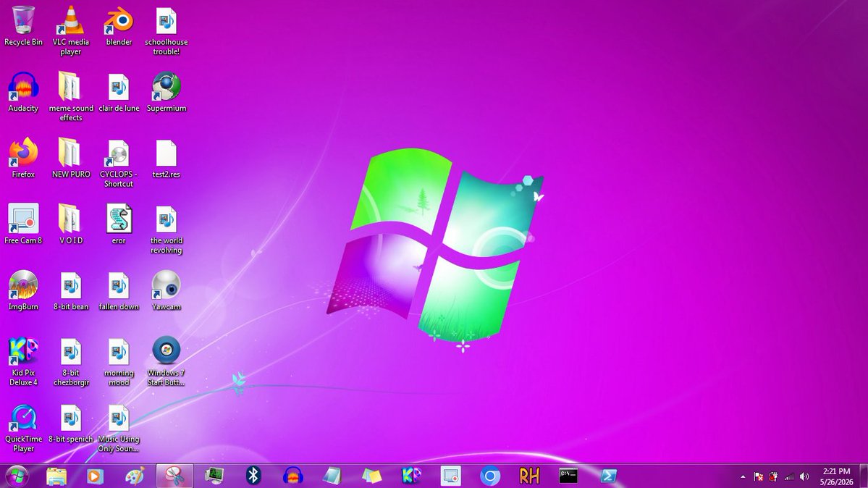Select the Windows 7 Start Butt... icon
This screenshot has width=868, height=488.
(166, 361)
